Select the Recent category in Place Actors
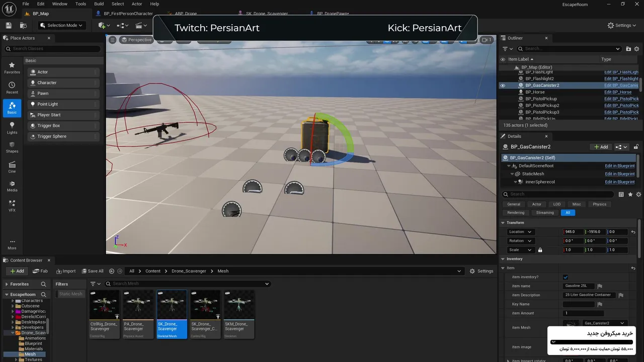644x362 pixels. [12, 88]
